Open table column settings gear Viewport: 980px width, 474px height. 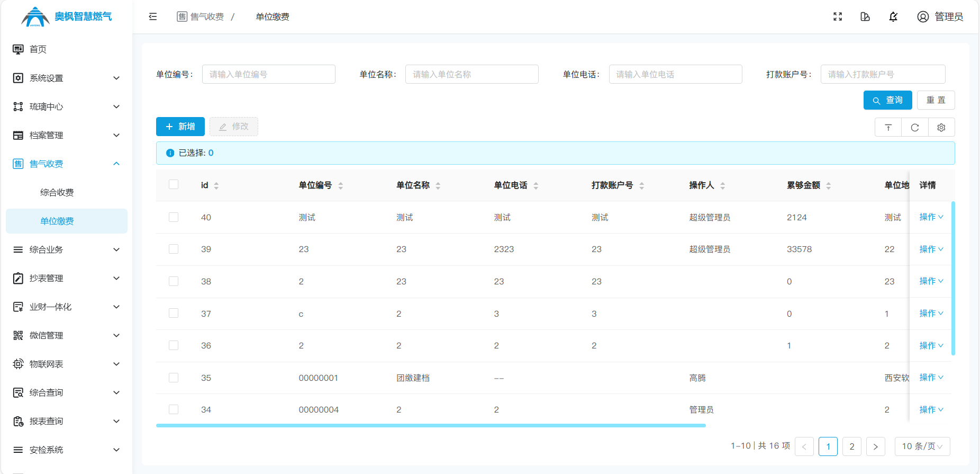[941, 128]
